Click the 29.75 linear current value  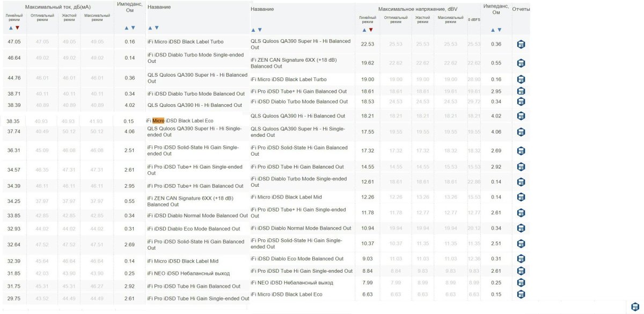click(14, 298)
